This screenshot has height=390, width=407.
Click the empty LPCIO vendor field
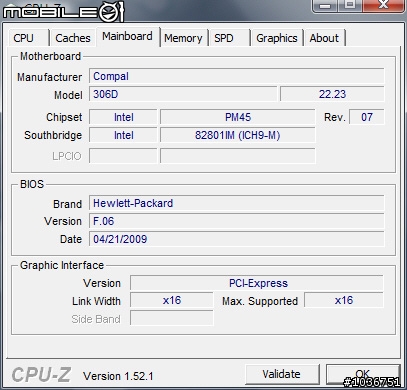[x=123, y=156]
